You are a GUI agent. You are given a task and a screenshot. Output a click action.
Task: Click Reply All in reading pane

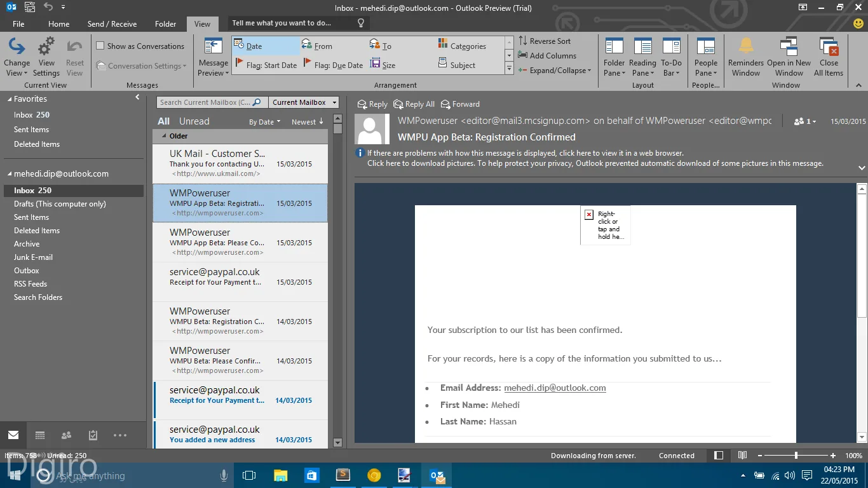point(414,104)
